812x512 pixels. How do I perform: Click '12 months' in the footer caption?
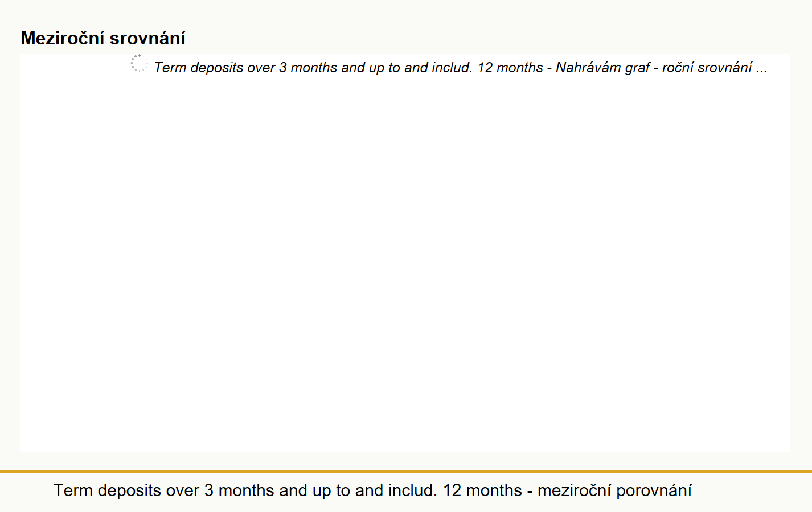[482, 490]
